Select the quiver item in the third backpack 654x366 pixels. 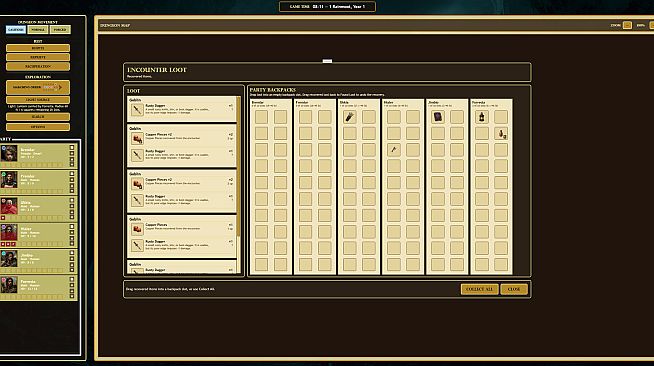point(350,117)
